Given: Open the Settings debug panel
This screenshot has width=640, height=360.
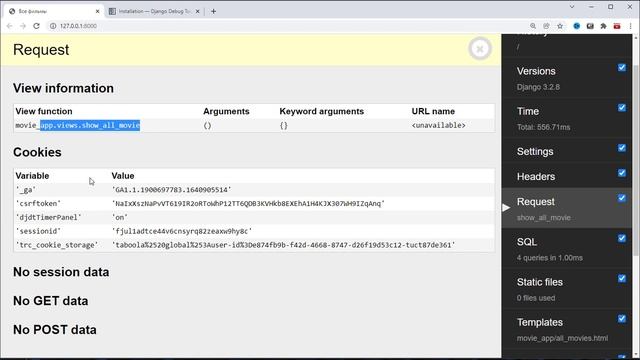Looking at the screenshot, I should tap(535, 151).
